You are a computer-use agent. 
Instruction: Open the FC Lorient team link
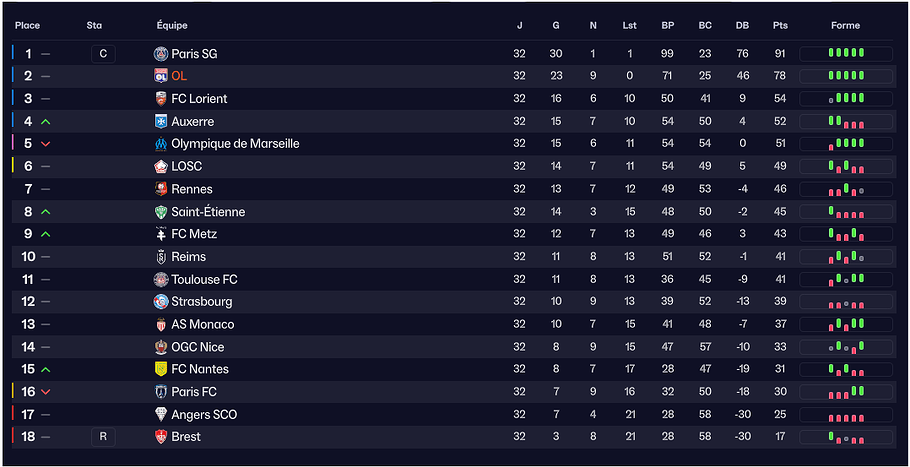coord(199,99)
